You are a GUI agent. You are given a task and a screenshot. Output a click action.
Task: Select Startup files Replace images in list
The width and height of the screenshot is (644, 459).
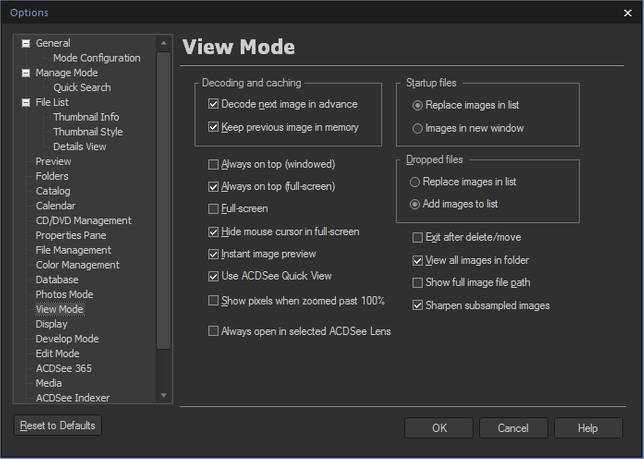[x=417, y=106]
